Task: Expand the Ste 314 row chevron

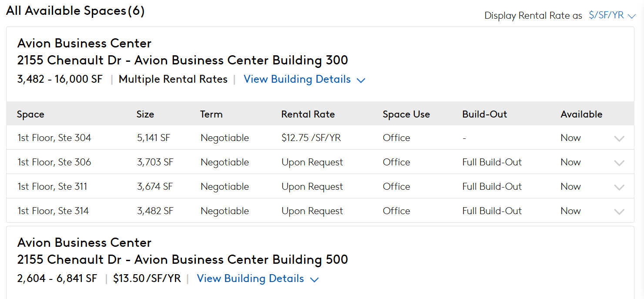Action: click(619, 212)
